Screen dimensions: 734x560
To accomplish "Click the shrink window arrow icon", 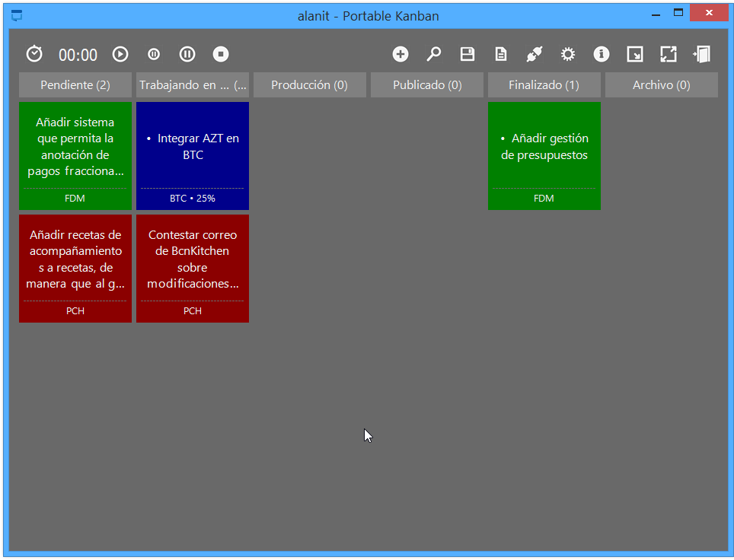I will 634,54.
